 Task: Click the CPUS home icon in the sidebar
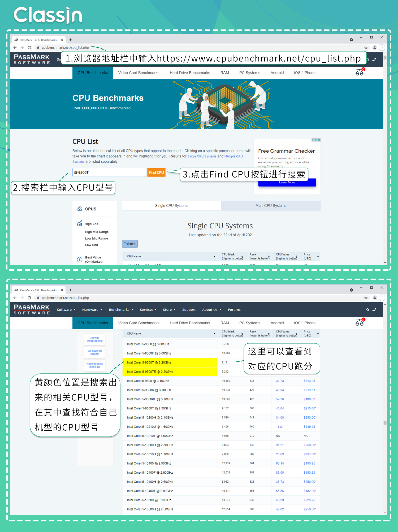coord(80,209)
